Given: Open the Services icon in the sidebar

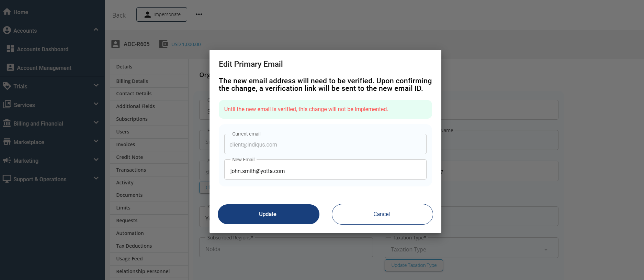Looking at the screenshot, I should tap(7, 104).
